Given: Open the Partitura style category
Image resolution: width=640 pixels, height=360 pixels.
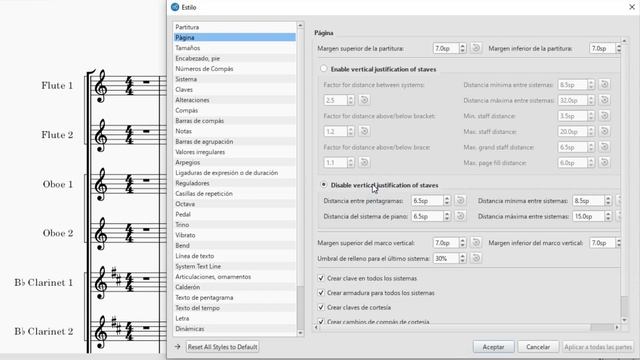Looking at the screenshot, I should 235,27.
